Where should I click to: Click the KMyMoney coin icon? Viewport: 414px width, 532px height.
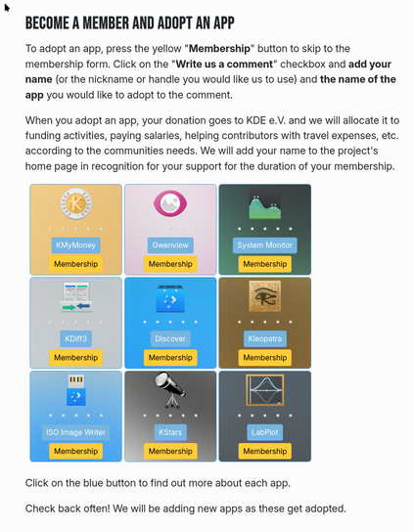coord(76,203)
